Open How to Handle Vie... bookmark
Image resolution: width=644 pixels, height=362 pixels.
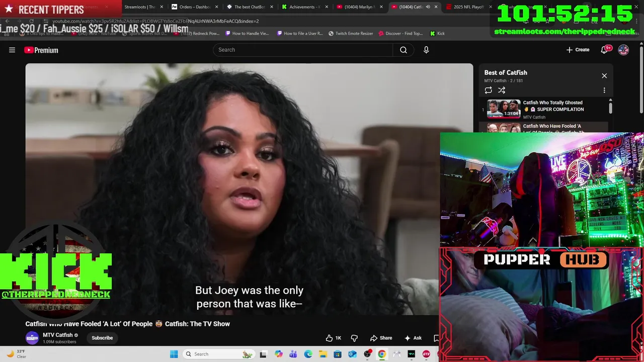(x=247, y=34)
